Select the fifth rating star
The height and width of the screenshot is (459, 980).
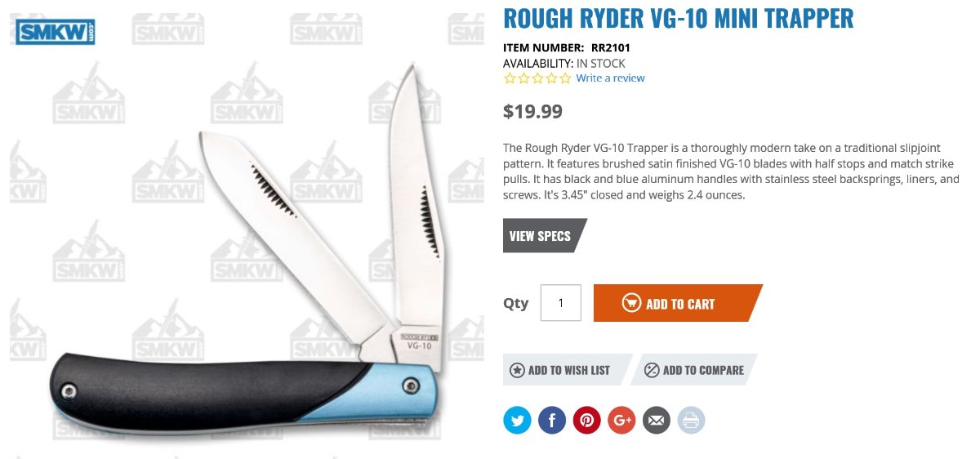click(x=565, y=78)
